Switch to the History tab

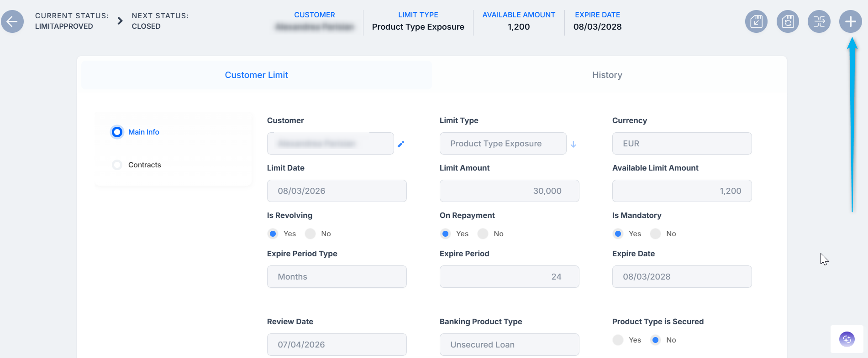607,75
